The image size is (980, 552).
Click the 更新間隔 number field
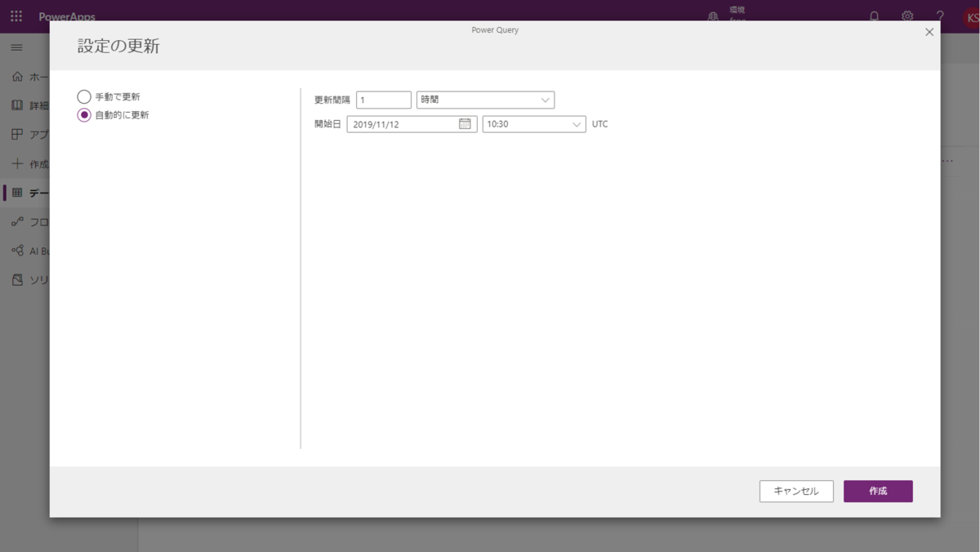point(384,100)
